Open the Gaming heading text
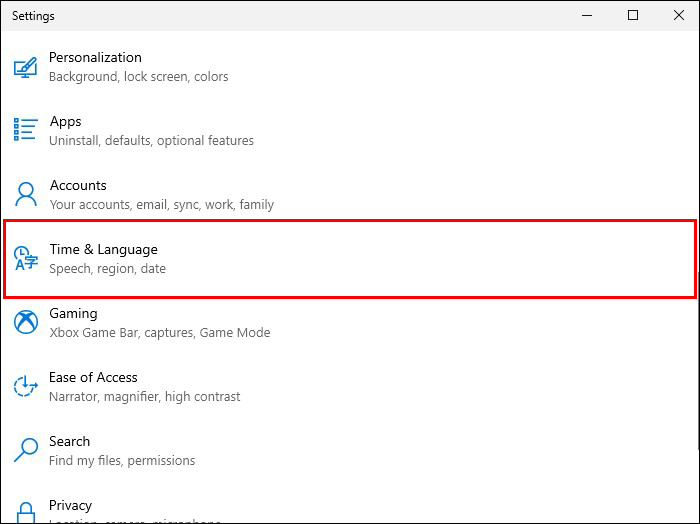The width and height of the screenshot is (700, 524). 73,314
